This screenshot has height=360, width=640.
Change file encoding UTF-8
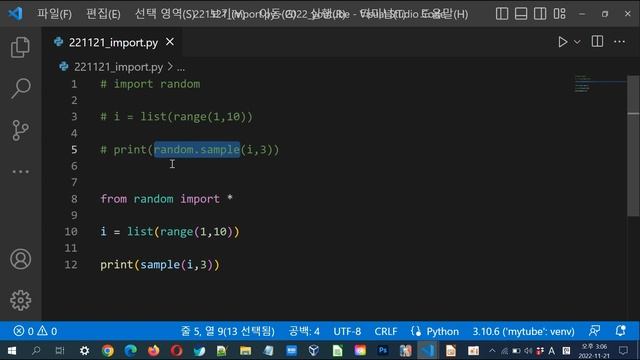pos(347,331)
